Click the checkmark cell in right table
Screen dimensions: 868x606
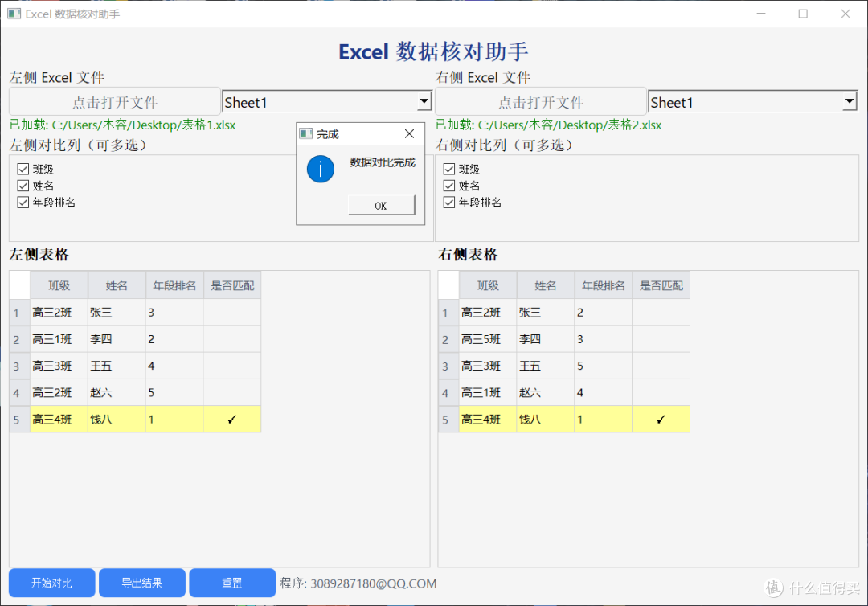coord(661,419)
